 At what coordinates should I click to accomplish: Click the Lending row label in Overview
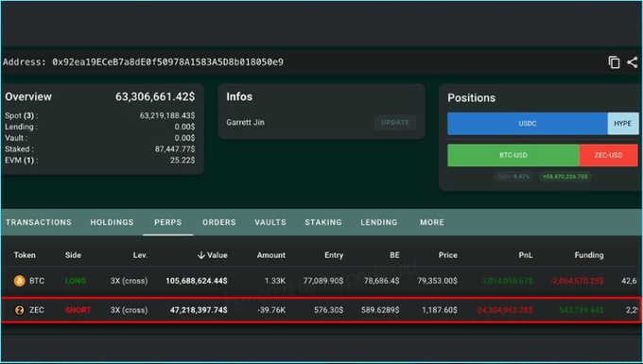point(21,127)
